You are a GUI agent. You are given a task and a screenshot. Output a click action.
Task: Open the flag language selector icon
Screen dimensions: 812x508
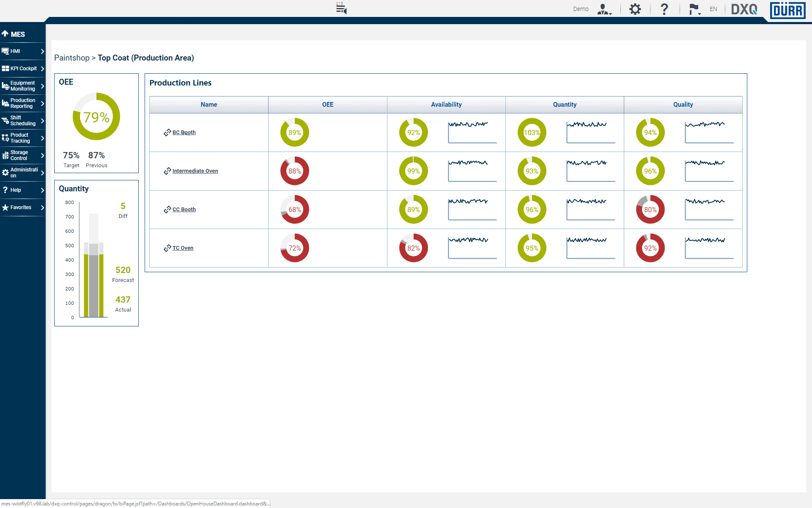694,9
